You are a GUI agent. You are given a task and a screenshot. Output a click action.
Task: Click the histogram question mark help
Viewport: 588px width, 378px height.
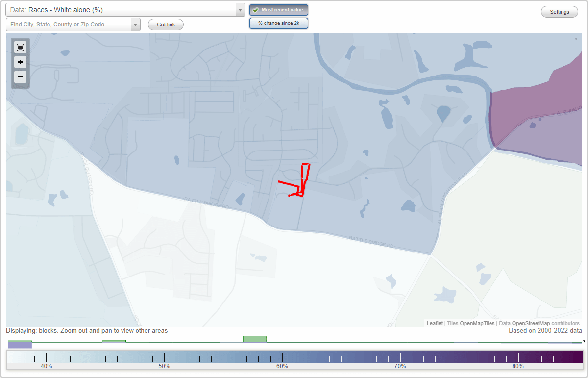[x=584, y=342]
